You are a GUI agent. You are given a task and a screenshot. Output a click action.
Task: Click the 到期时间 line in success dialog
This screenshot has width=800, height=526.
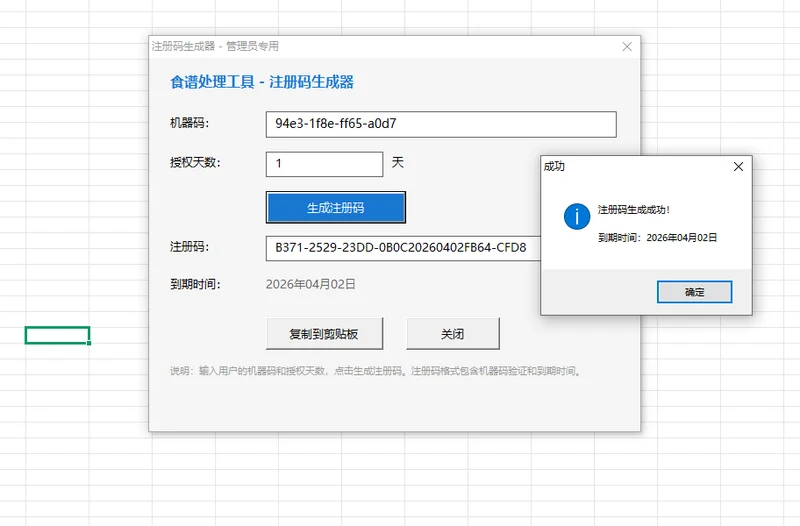click(x=657, y=238)
